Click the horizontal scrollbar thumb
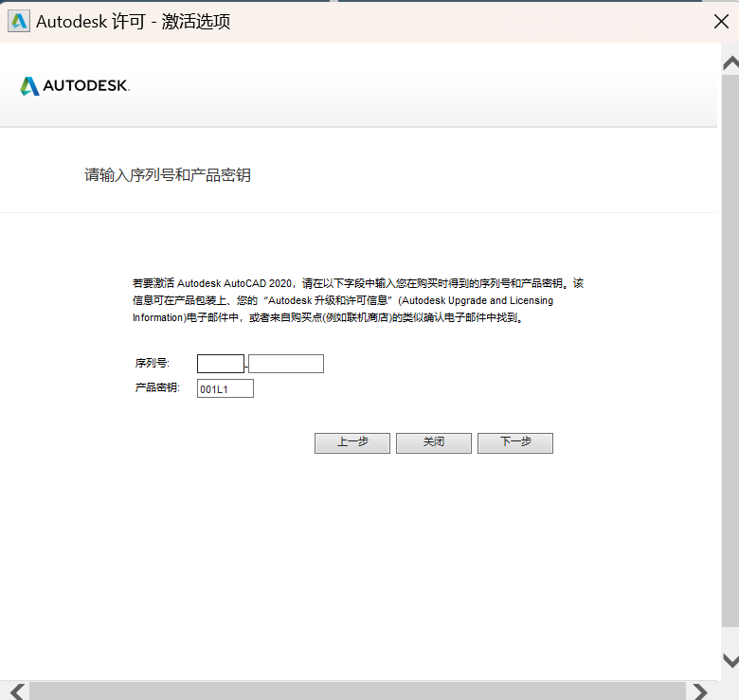The width and height of the screenshot is (739, 700). click(x=358, y=691)
